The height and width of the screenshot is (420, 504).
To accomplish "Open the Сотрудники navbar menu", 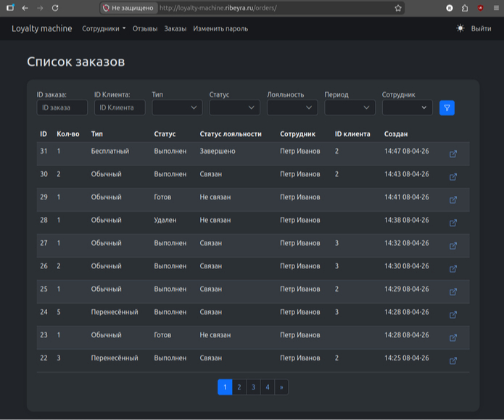I will [x=104, y=29].
